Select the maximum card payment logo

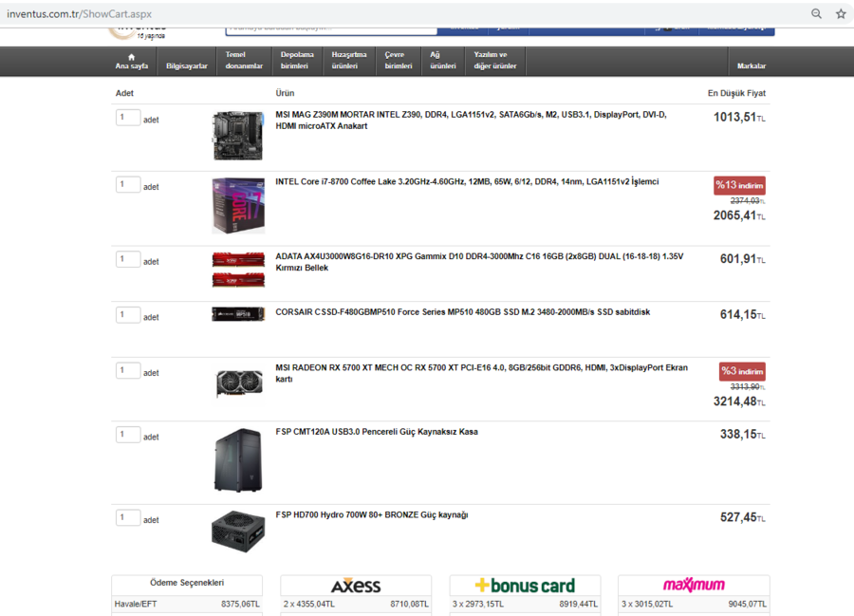coord(694,585)
